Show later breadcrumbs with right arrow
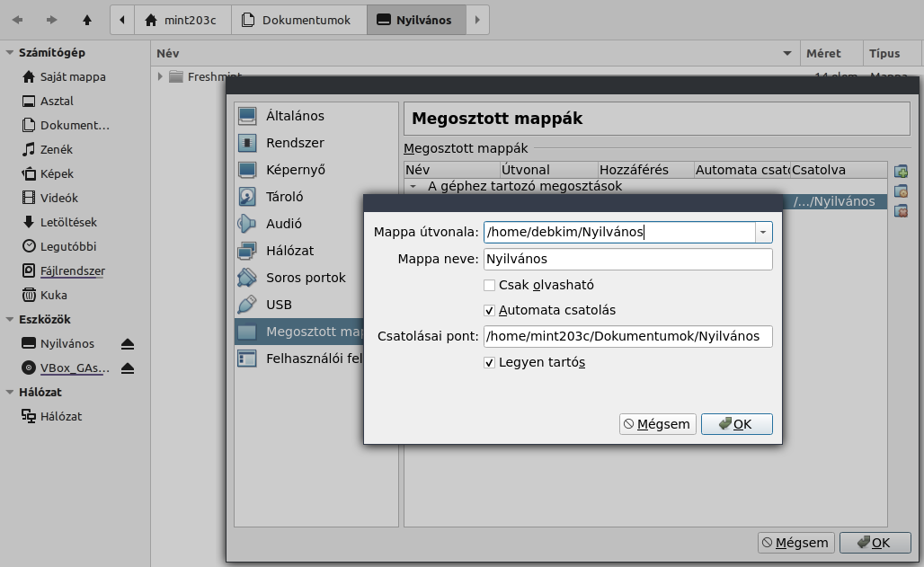Screen dimensions: 924x567 click(477, 20)
